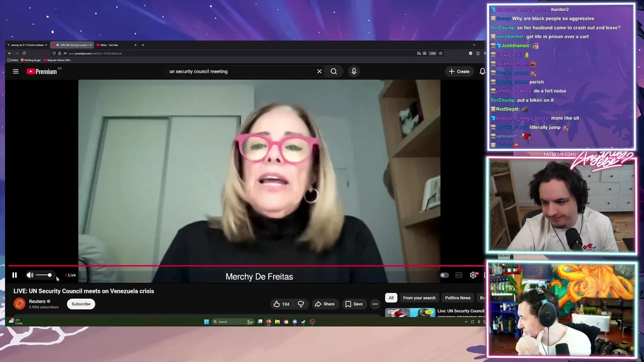Image resolution: width=644 pixels, height=362 pixels.
Task: Bookmark this page with star icon
Action: tap(440, 53)
